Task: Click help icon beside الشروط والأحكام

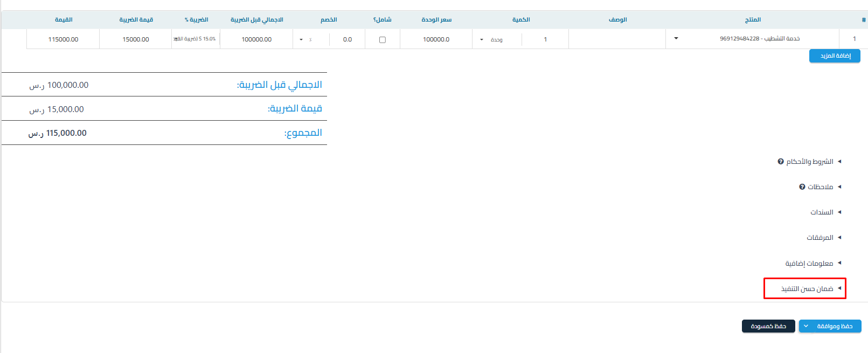Action: tap(781, 162)
